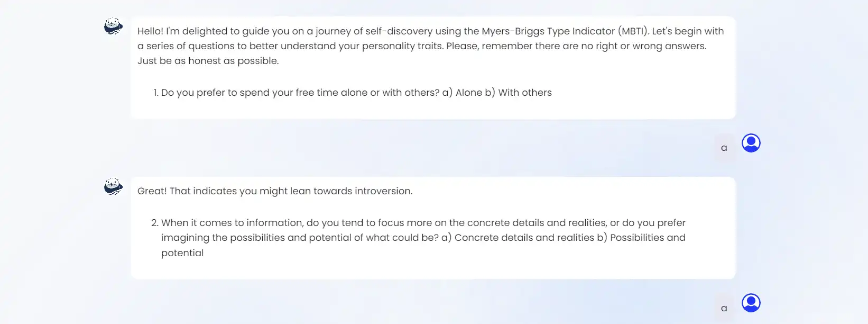Choose the 'b) With others' option text
The height and width of the screenshot is (324, 868).
[519, 93]
